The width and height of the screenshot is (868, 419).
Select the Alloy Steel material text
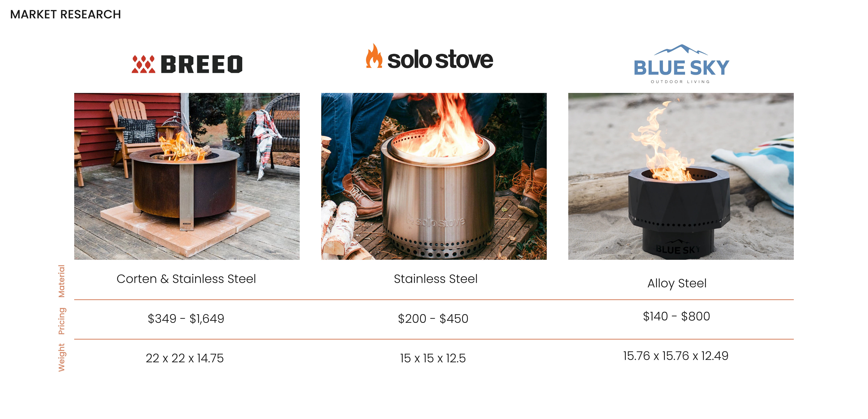pyautogui.click(x=677, y=283)
